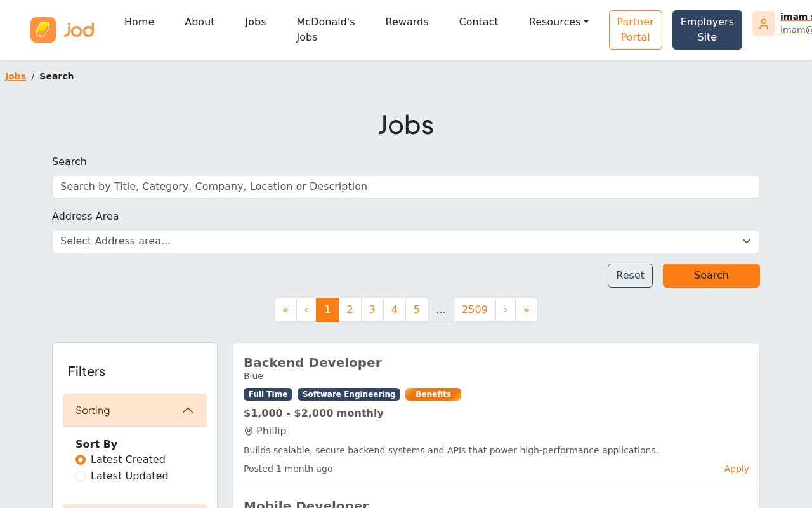Open the Select Address area dropdown
Screen dimensions: 812x508
coord(406,241)
